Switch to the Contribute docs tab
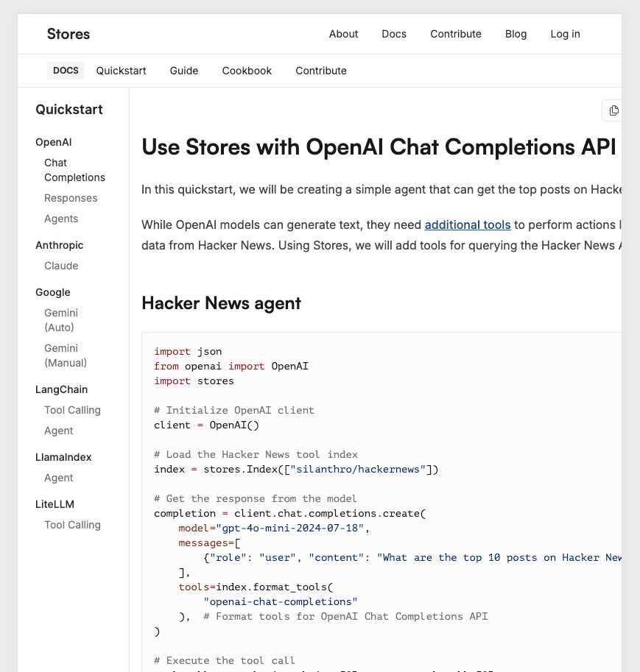Viewport: 640px width, 672px height. tap(321, 71)
